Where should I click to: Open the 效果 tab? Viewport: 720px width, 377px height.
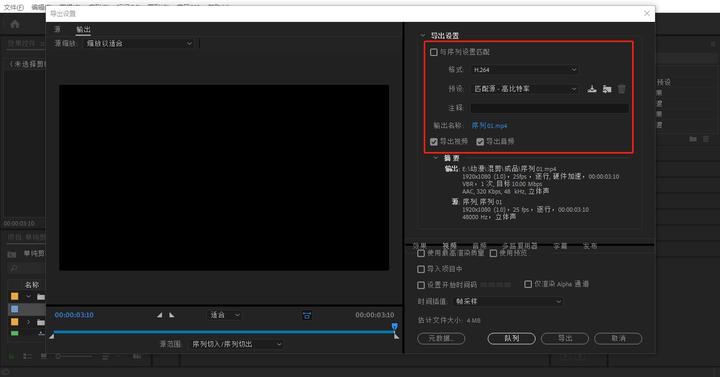point(420,246)
